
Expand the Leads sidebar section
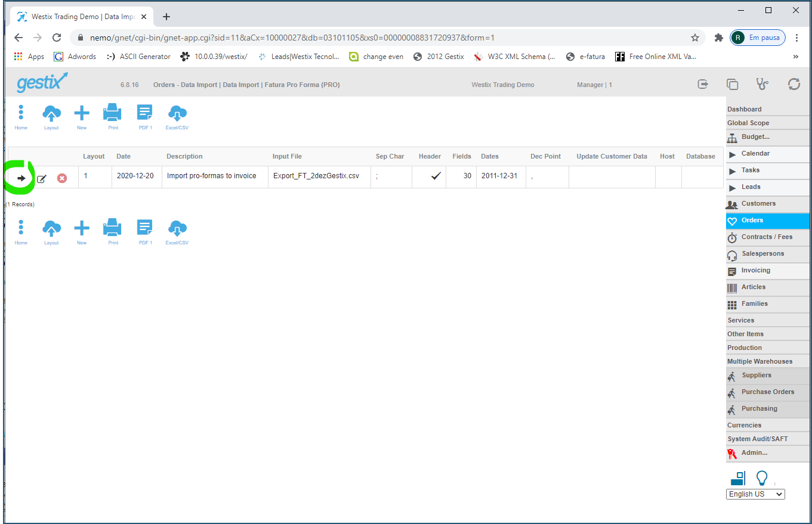pyautogui.click(x=767, y=187)
